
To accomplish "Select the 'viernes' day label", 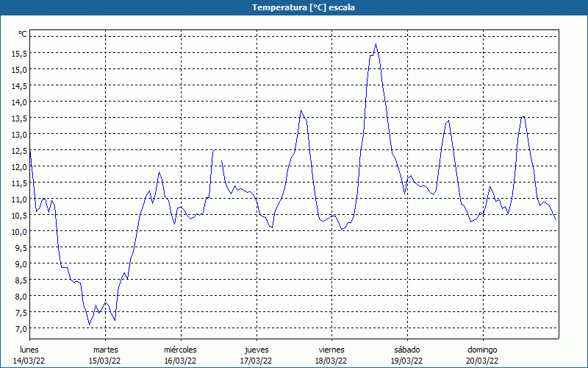I will [x=331, y=350].
